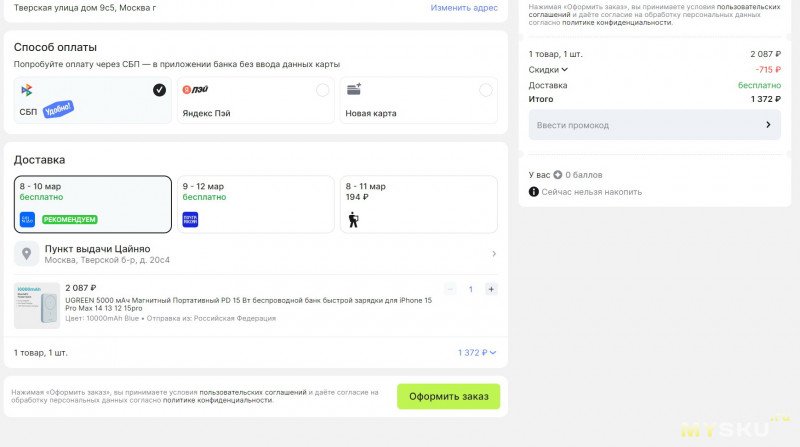Click the walking courier icon for 194 ₽ delivery

353,220
